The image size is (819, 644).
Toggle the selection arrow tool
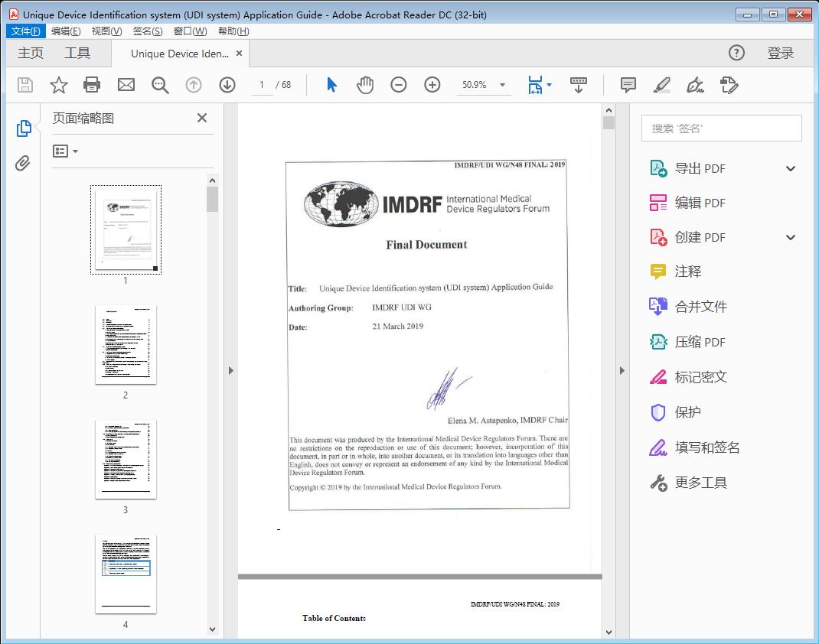tap(331, 85)
